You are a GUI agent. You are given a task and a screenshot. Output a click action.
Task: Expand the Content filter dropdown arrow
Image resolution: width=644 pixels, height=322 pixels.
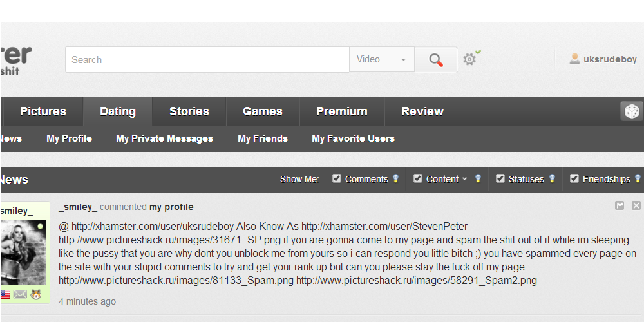[x=464, y=179]
